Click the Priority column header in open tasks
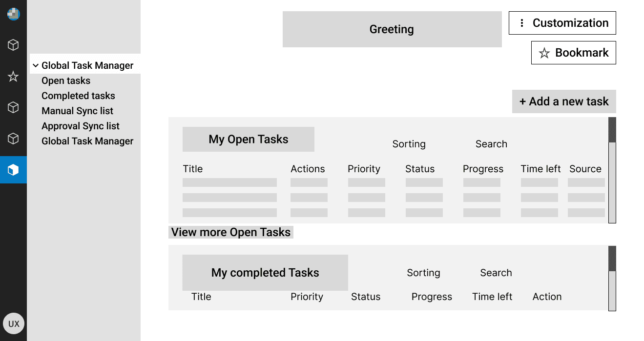 point(364,169)
